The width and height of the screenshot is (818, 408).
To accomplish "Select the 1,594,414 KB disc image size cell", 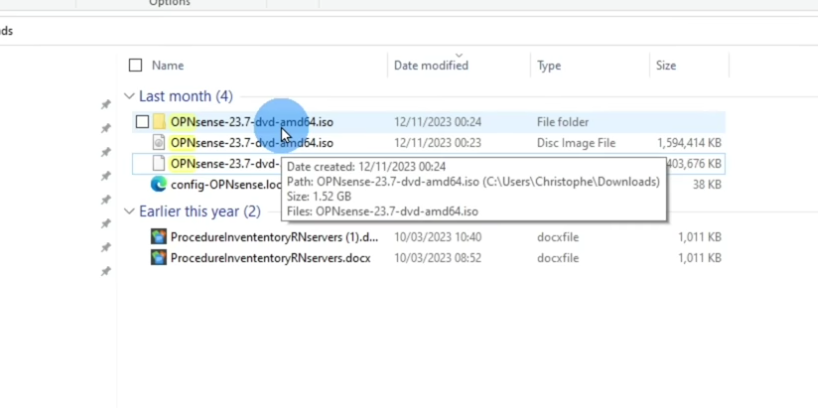I will tap(688, 143).
